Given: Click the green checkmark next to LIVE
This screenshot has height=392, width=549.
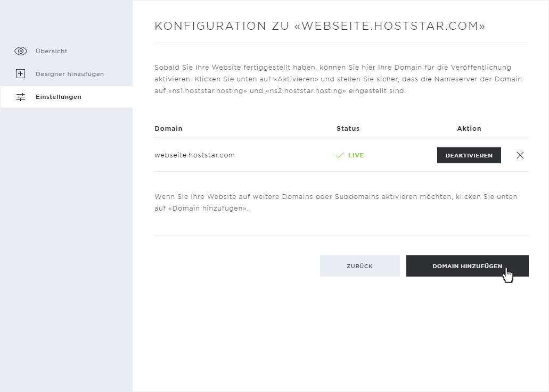Looking at the screenshot, I should (339, 155).
